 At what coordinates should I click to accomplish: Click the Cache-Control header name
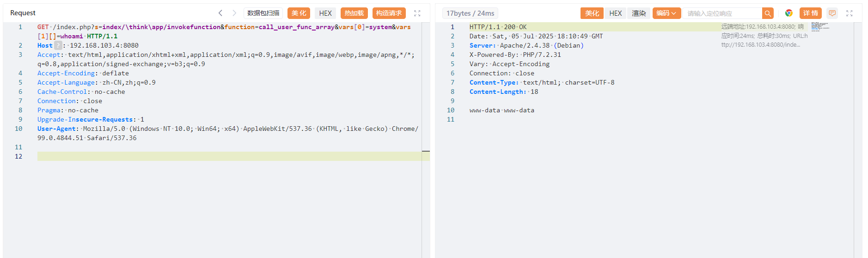pyautogui.click(x=62, y=92)
